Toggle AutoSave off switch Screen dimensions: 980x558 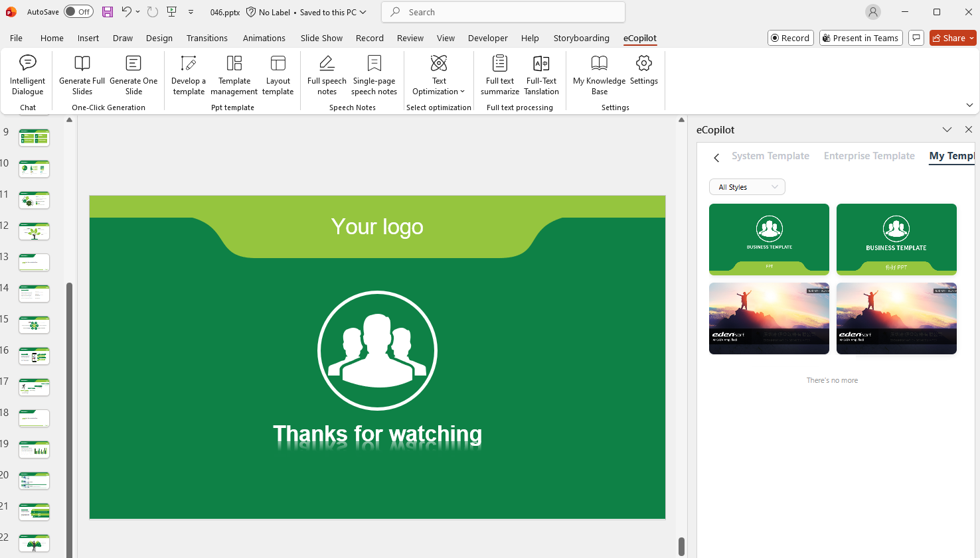coord(78,11)
